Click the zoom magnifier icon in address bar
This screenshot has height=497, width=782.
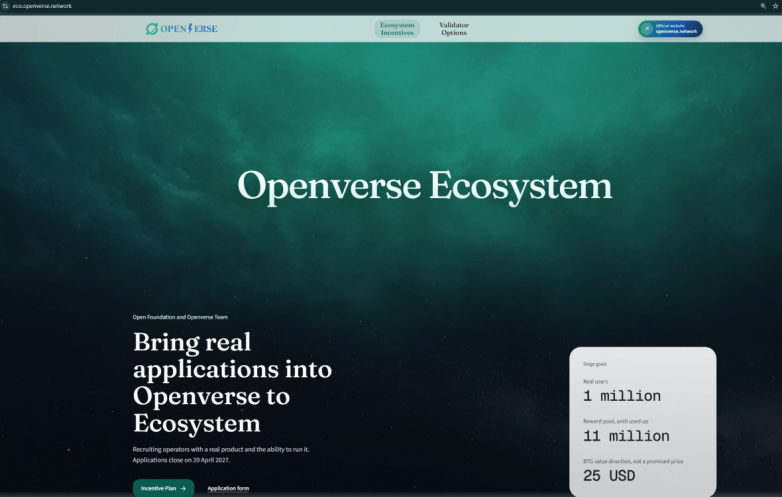coord(763,6)
